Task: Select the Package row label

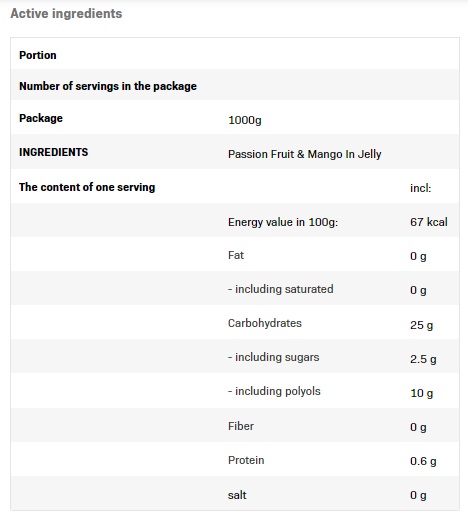Action: (x=41, y=118)
